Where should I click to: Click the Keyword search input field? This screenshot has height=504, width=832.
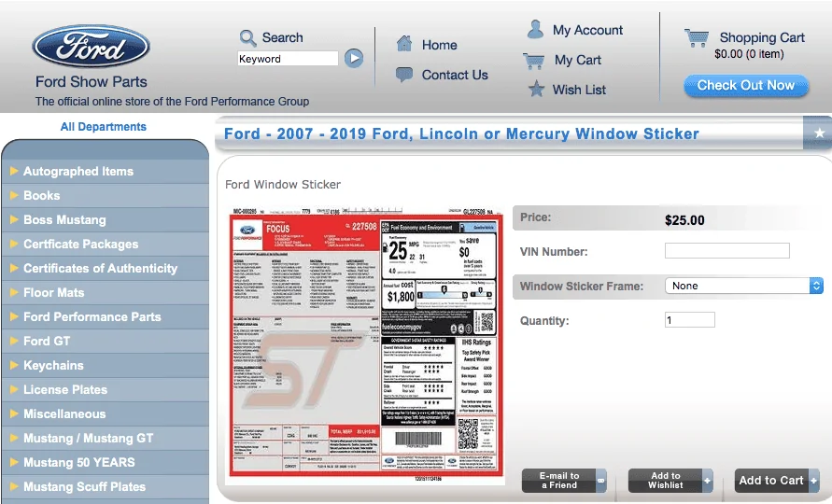(288, 59)
